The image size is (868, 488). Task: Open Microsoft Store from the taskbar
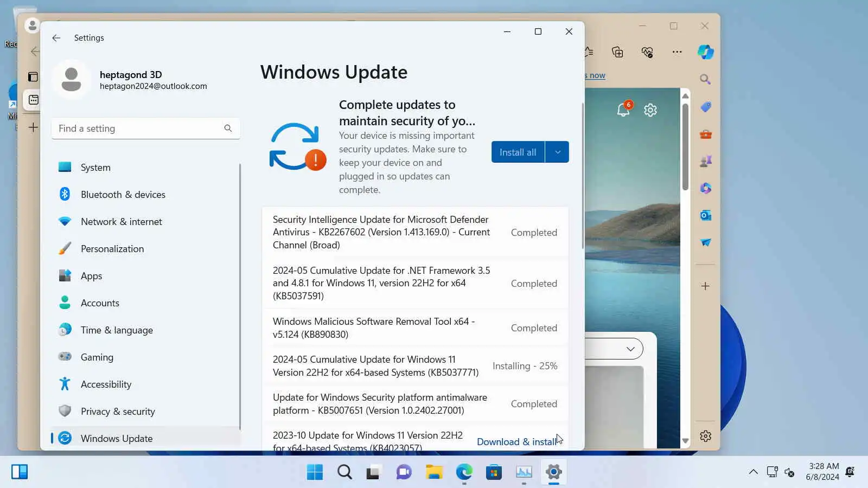click(494, 472)
